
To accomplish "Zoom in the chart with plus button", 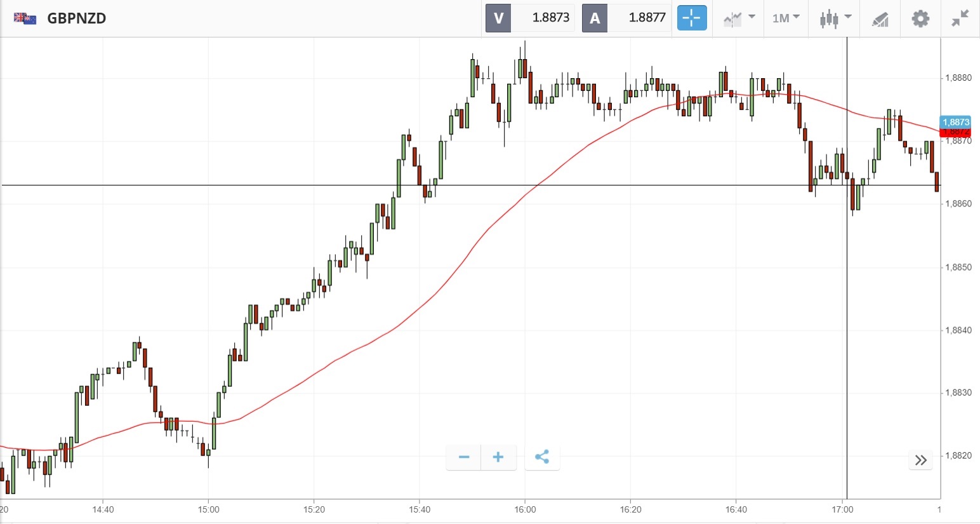I will (498, 457).
